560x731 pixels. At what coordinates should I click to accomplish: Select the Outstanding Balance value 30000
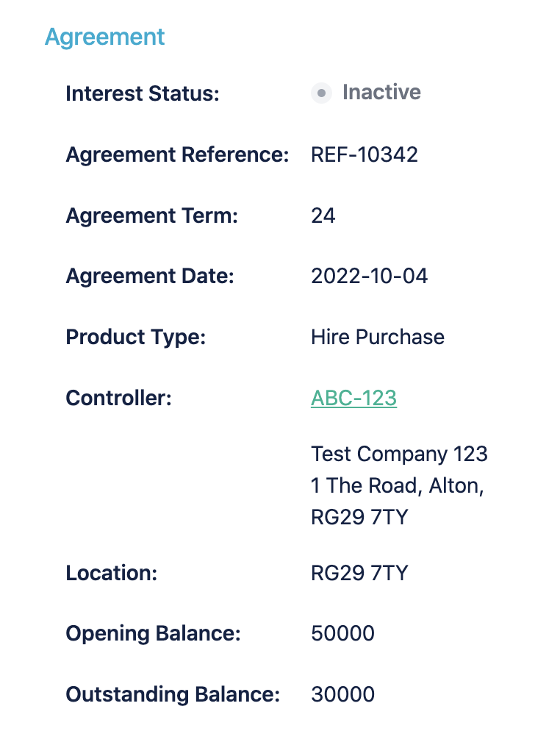coord(342,694)
